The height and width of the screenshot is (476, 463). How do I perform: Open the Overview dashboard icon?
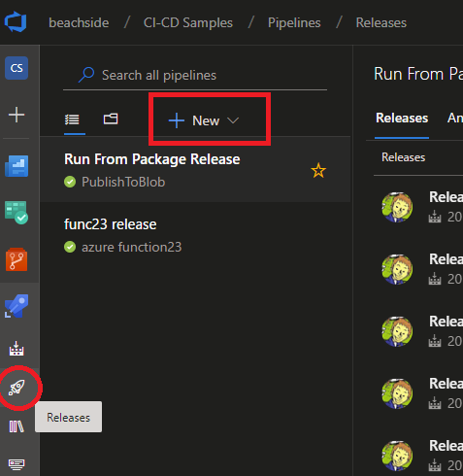coord(17,166)
